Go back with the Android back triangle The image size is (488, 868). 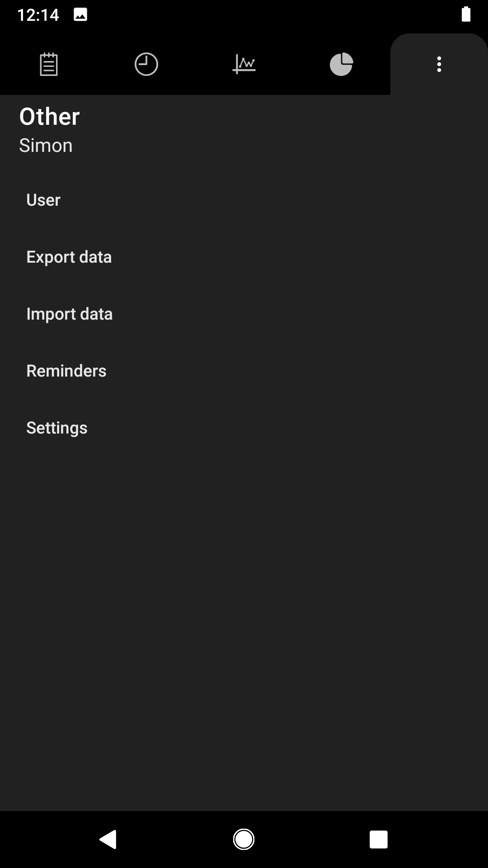click(108, 840)
